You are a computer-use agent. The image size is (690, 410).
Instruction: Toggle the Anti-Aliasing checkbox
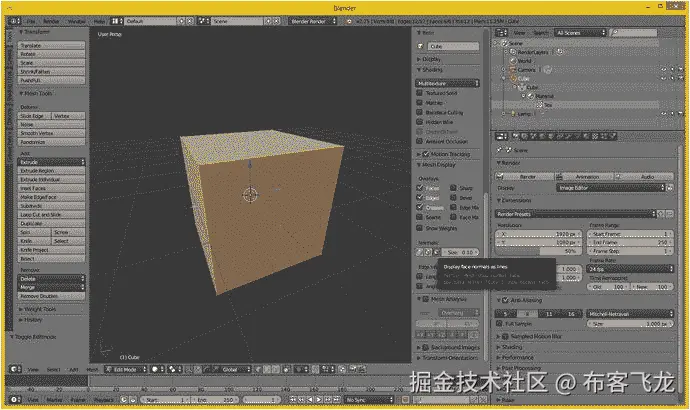click(505, 300)
